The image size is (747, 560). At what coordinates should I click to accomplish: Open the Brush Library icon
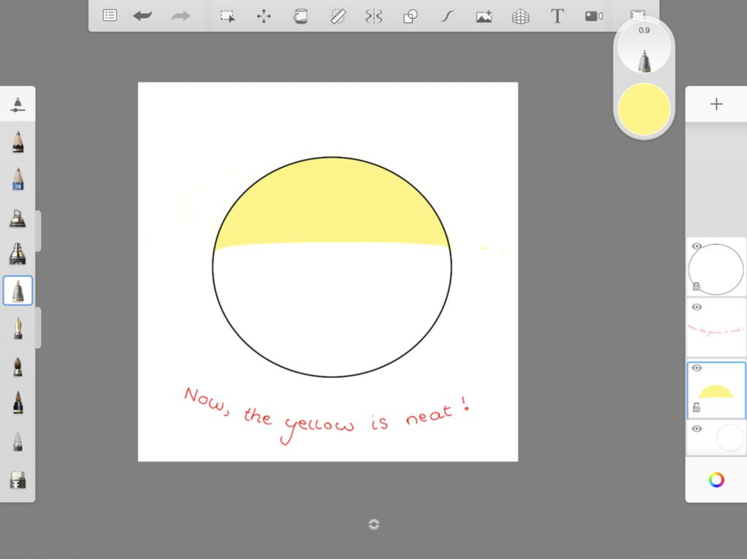point(18,104)
